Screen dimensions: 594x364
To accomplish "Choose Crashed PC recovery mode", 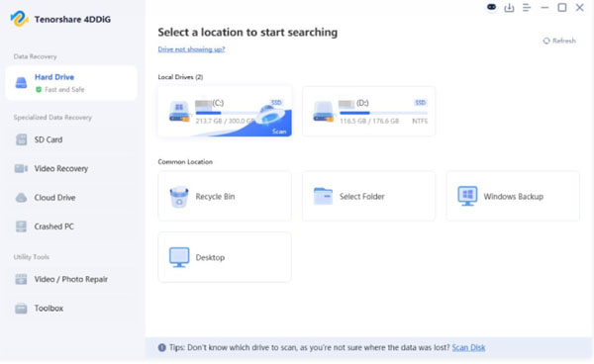I will click(x=71, y=227).
